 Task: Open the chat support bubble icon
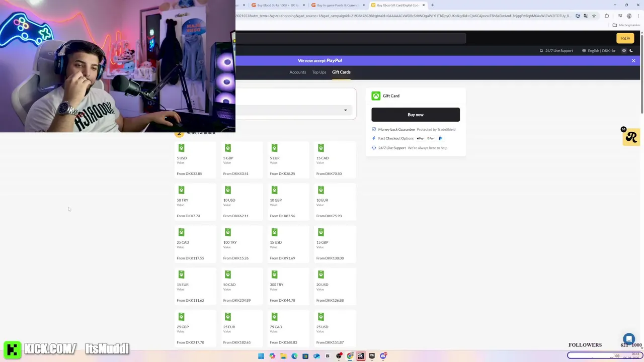(629, 339)
